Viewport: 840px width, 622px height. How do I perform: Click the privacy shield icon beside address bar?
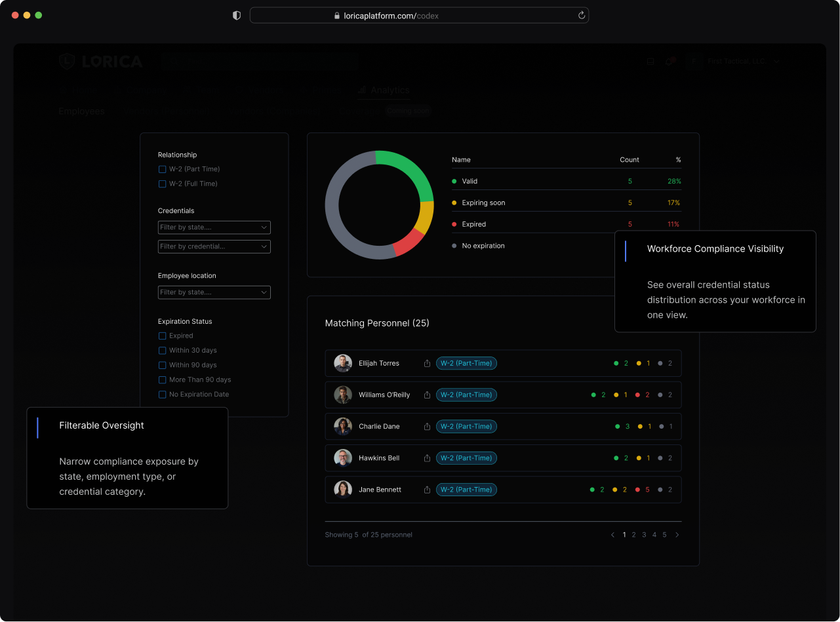coord(237,16)
